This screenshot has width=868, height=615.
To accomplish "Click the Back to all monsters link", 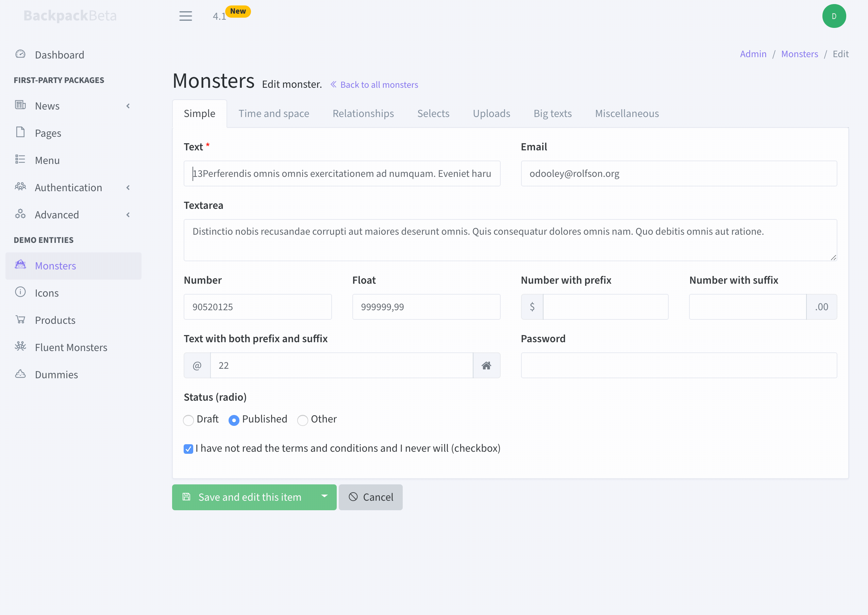I will point(374,84).
